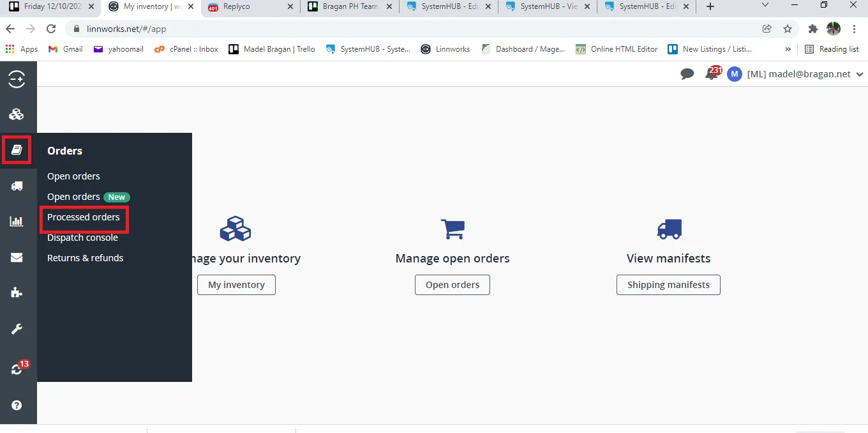Select Dispatch console menu item

[x=82, y=238]
